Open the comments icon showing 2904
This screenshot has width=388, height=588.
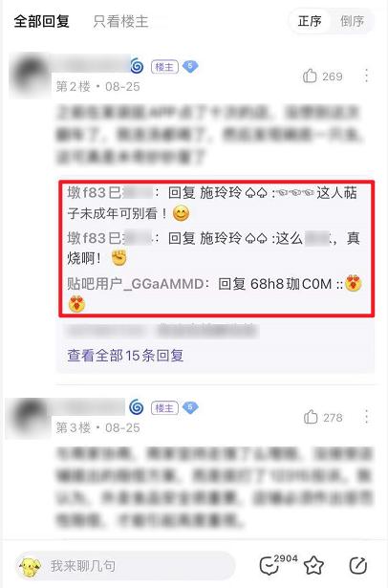pos(278,564)
